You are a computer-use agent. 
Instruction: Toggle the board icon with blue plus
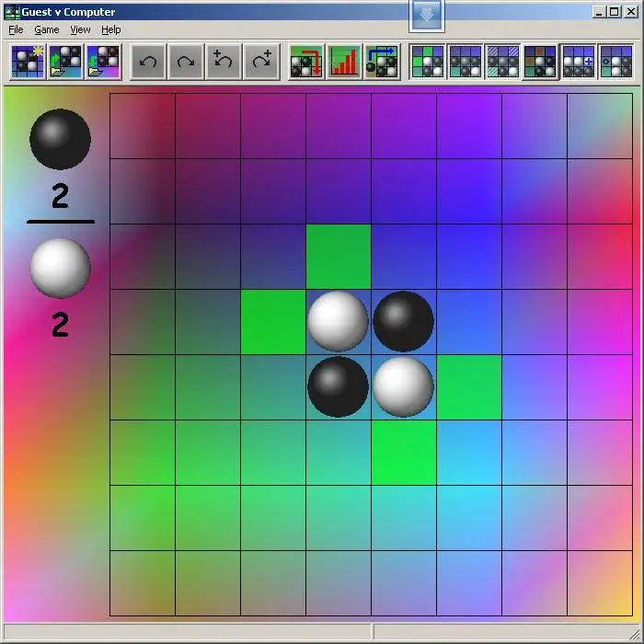[579, 62]
